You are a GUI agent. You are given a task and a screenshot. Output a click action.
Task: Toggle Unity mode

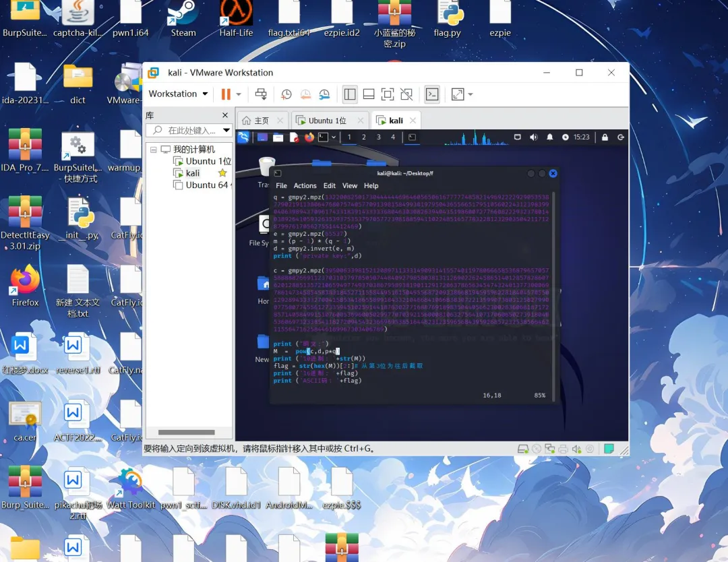pyautogui.click(x=406, y=94)
